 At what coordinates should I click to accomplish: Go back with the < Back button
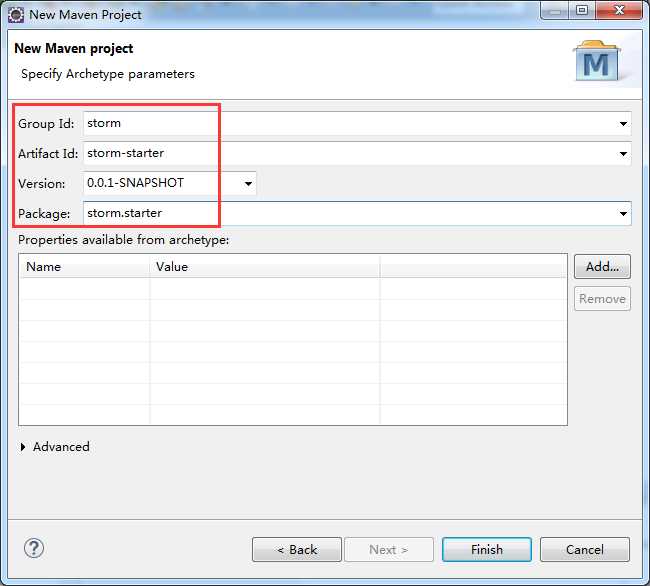point(297,550)
